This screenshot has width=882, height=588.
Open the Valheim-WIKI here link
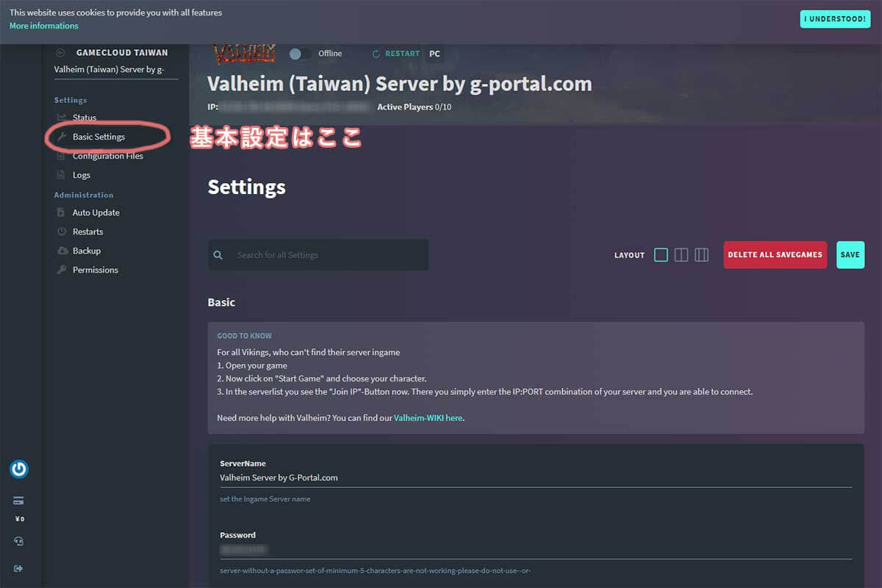pyautogui.click(x=429, y=417)
